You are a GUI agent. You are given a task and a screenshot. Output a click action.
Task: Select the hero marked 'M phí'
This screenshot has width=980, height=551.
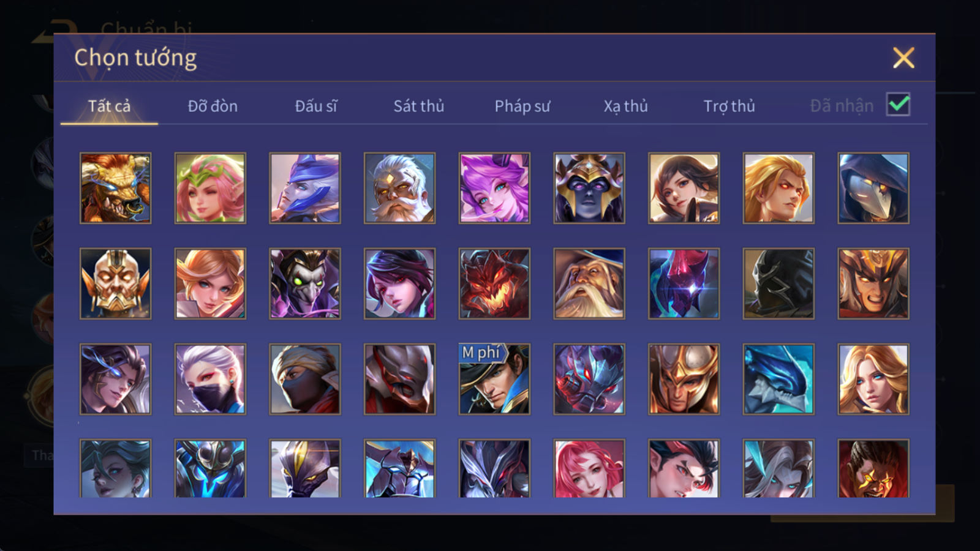[x=494, y=379]
